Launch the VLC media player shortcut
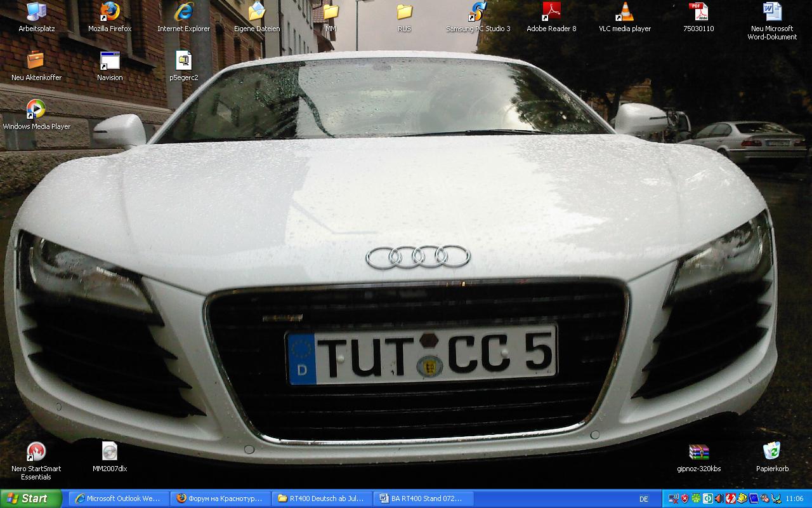This screenshot has width=812, height=508. (x=625, y=17)
